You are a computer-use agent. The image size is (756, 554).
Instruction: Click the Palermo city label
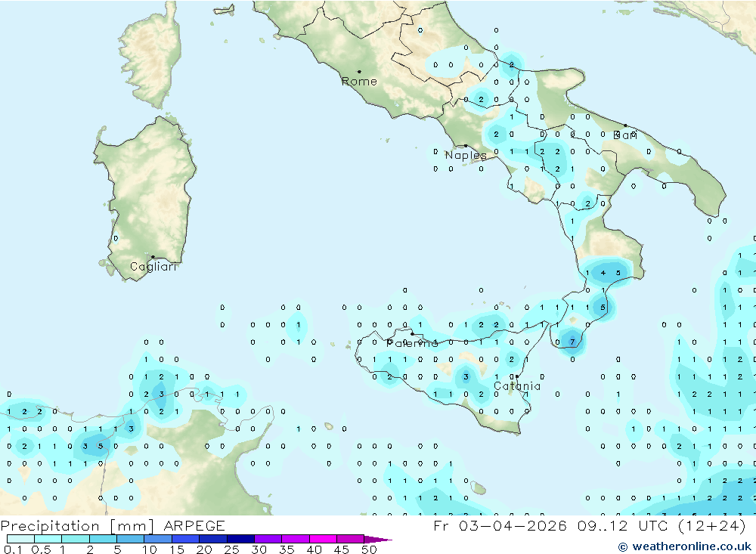click(412, 343)
